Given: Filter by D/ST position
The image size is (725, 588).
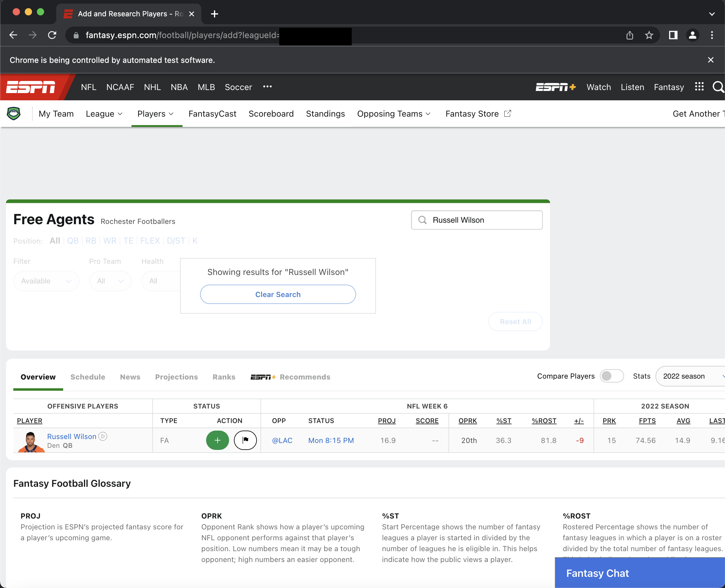Looking at the screenshot, I should pyautogui.click(x=176, y=241).
